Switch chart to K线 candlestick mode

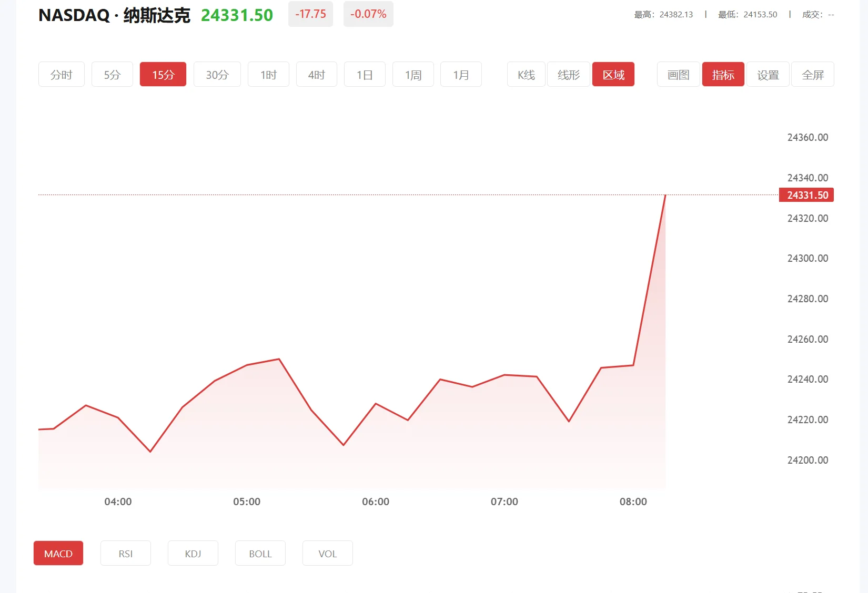(526, 74)
